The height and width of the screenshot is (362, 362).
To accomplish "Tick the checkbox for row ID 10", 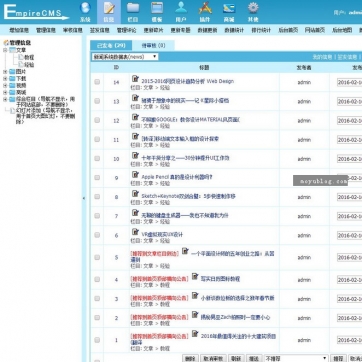I will point(97,158).
